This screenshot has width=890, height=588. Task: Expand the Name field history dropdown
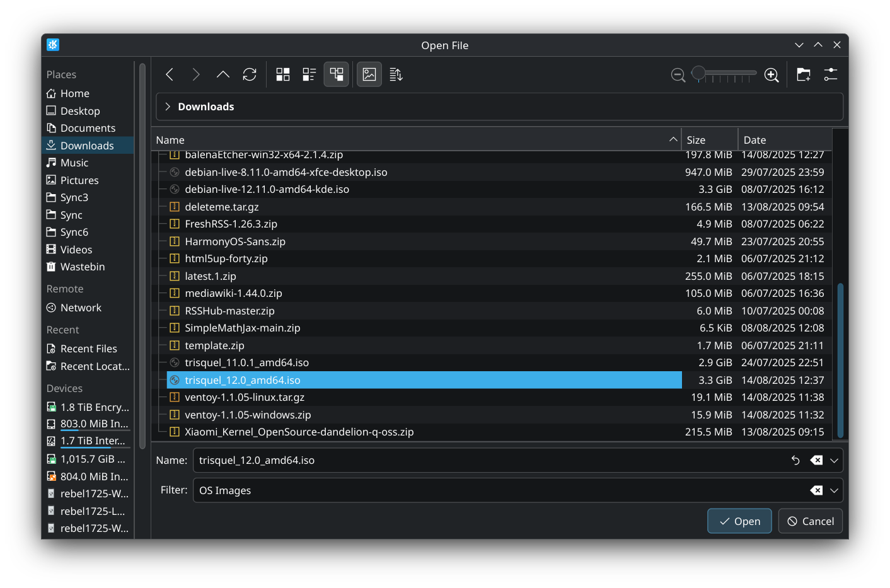click(x=834, y=461)
